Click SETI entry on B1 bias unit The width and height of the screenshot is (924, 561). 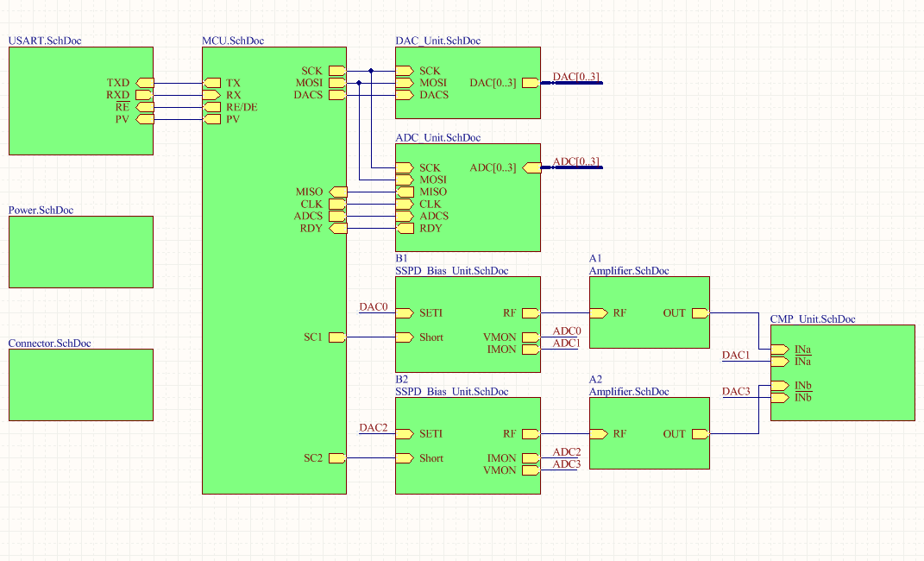click(405, 313)
